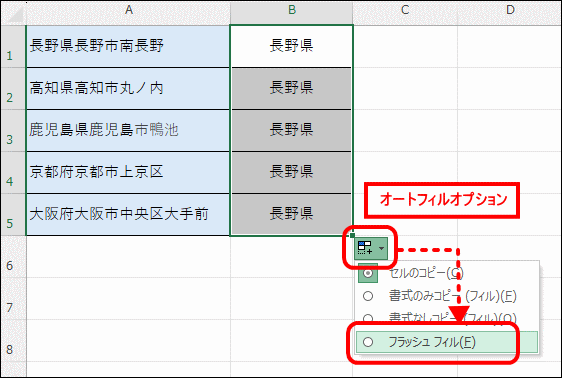562x378 pixels.
Task: Click empty cell A8
Action: 128,340
